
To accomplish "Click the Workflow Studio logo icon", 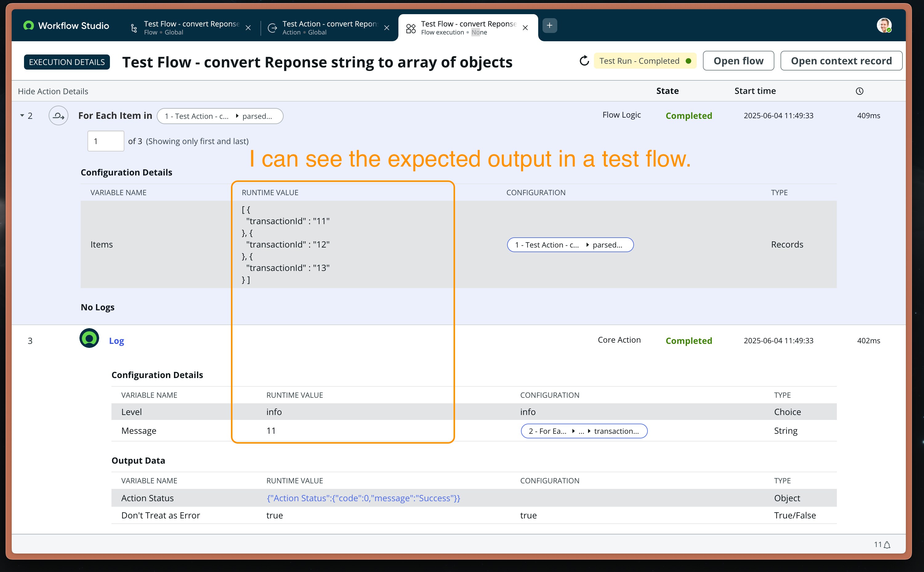I will [x=28, y=25].
